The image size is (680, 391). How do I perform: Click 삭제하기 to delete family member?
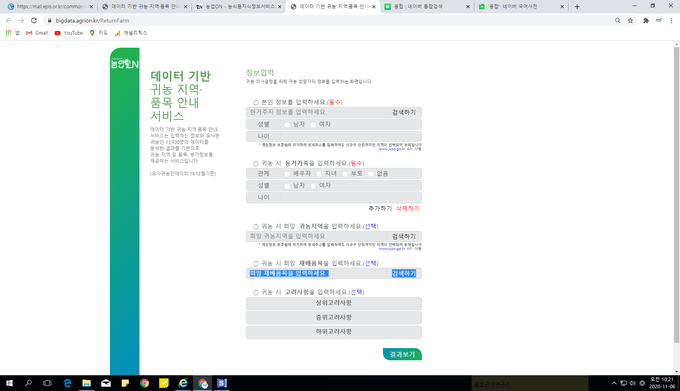point(408,209)
